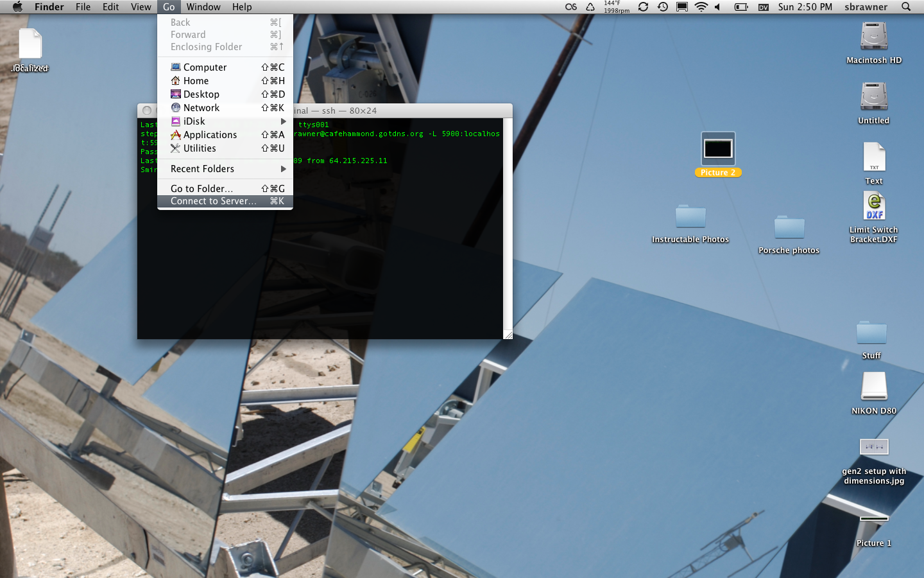Open the displays menu icon
This screenshot has width=924, height=578.
click(x=682, y=7)
